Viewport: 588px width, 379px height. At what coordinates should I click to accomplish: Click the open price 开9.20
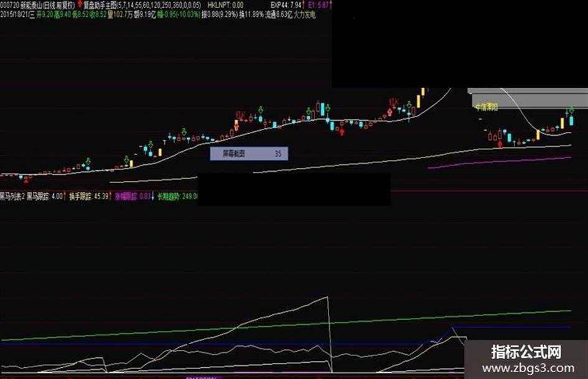(45, 15)
